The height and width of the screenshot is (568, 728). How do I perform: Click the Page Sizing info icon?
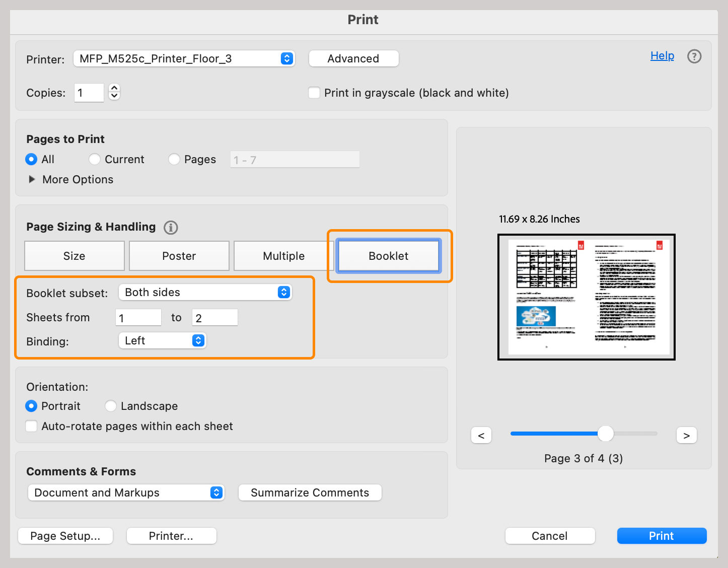171,228
